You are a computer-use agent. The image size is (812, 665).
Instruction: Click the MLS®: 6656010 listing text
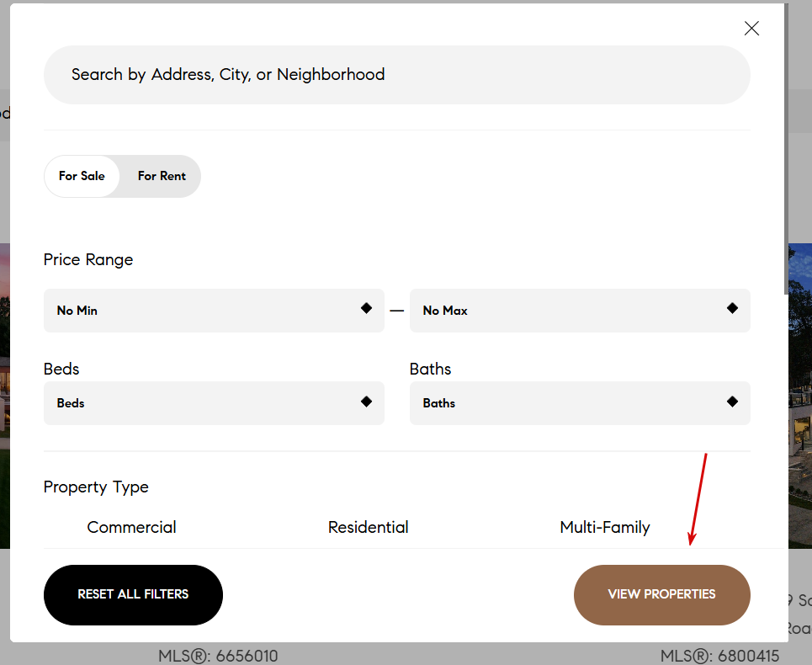pos(218,656)
